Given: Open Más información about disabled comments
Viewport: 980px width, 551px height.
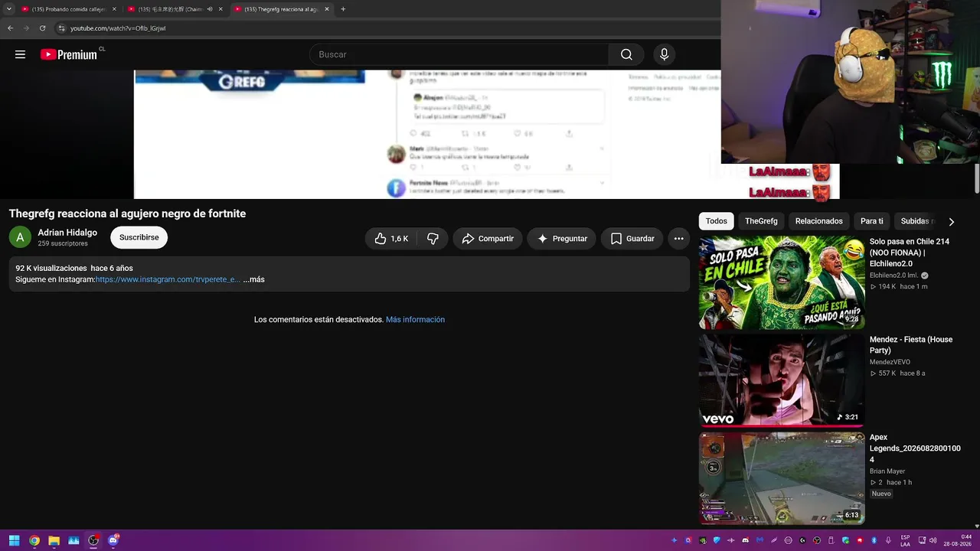Looking at the screenshot, I should (x=415, y=319).
